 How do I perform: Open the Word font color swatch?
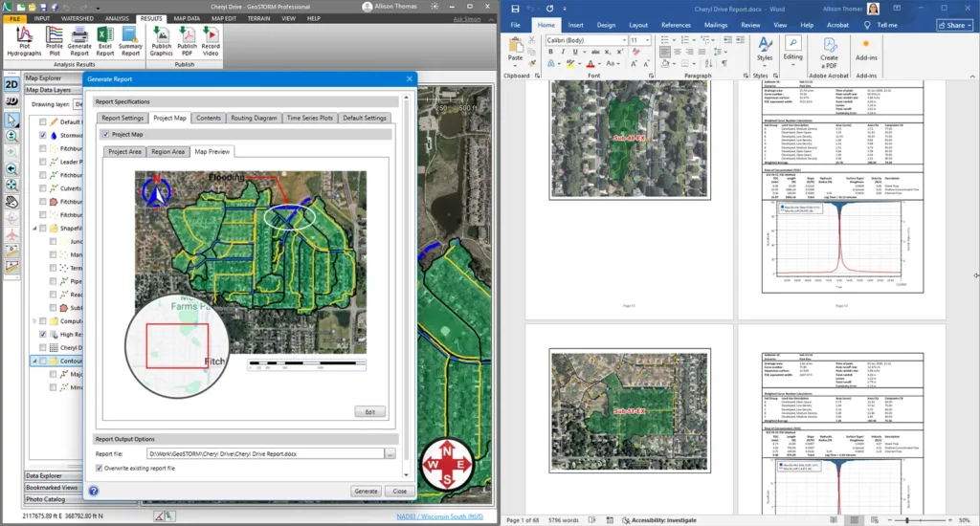click(590, 64)
